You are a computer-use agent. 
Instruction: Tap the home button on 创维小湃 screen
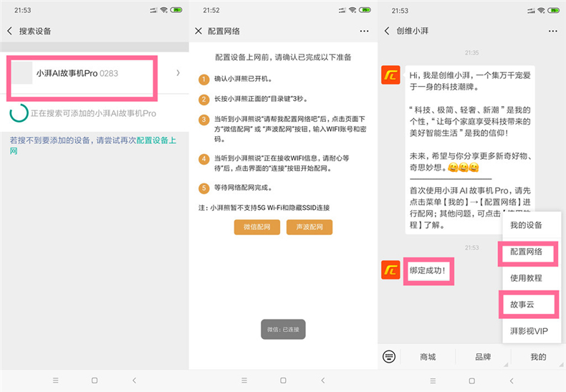point(472,381)
